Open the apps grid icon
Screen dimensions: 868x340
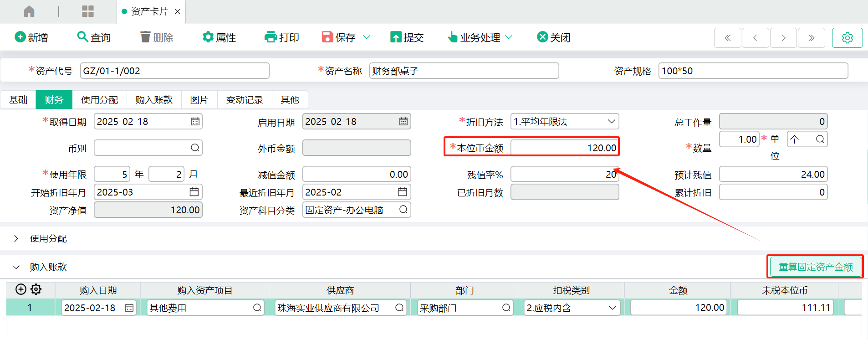[x=88, y=11]
